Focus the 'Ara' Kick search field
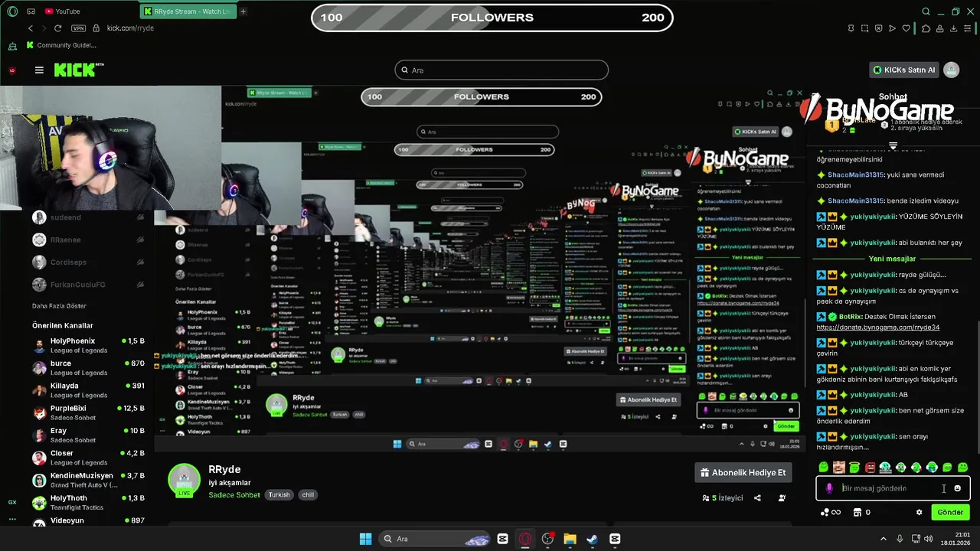This screenshot has height=551, width=980. point(501,70)
